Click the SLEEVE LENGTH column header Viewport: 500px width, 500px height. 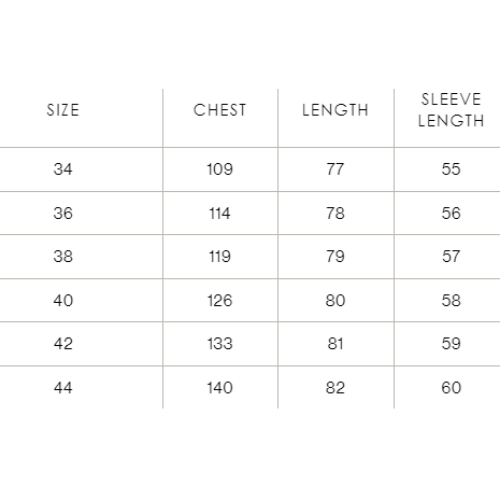pyautogui.click(x=451, y=110)
